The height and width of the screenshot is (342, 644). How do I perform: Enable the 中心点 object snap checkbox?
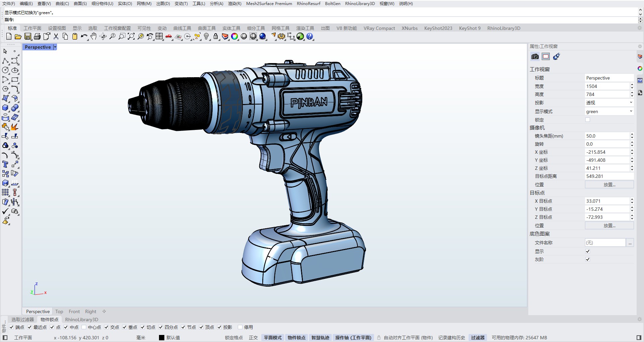(x=84, y=327)
